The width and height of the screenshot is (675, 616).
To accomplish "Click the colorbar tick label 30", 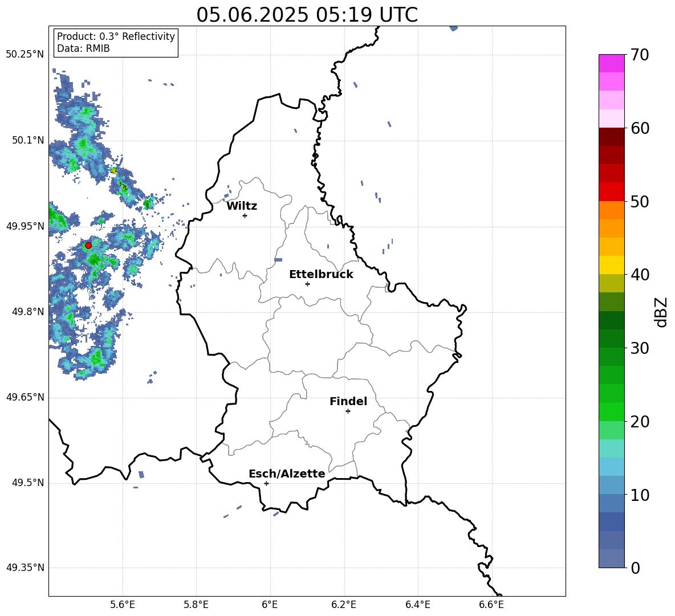I will (639, 348).
